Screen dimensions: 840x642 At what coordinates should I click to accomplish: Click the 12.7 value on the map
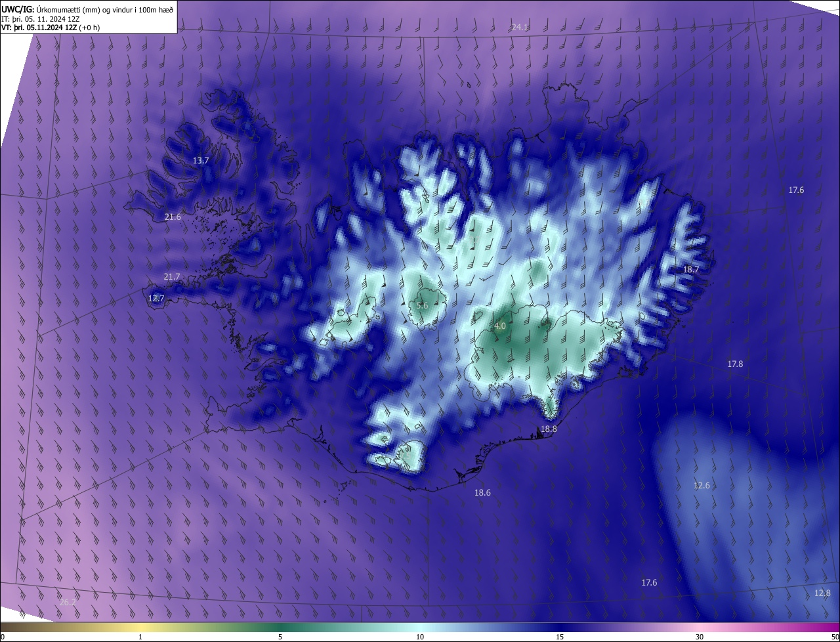[x=156, y=298]
